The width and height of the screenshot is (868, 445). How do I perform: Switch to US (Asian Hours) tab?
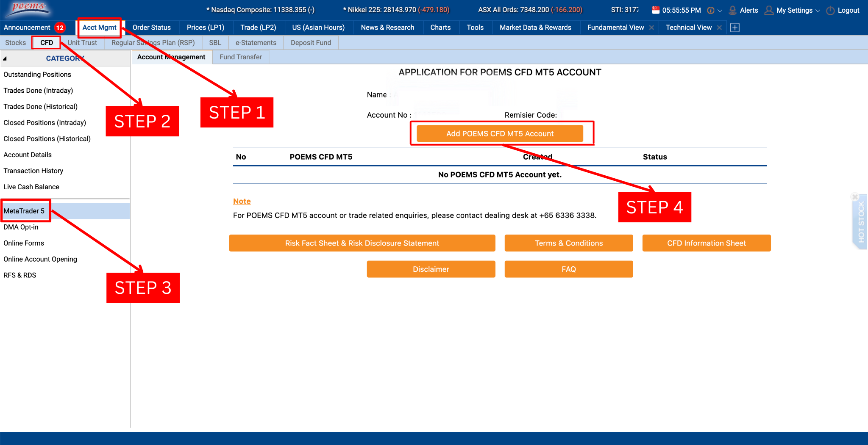318,28
